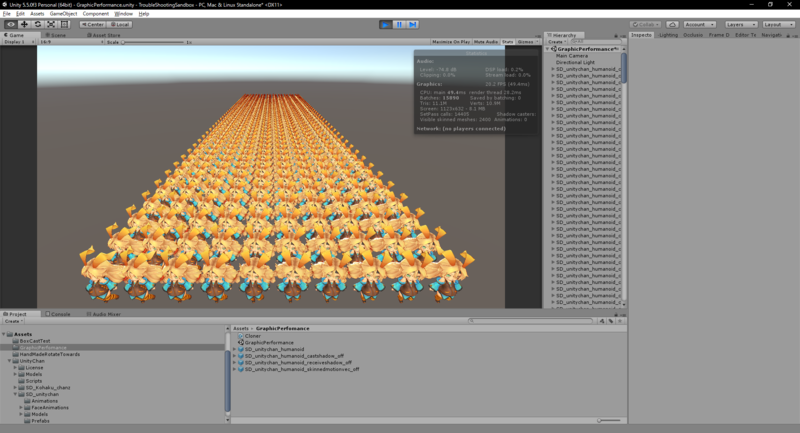Screen dimensions: 800x433
Task: Open the Assets menu
Action: click(x=37, y=14)
